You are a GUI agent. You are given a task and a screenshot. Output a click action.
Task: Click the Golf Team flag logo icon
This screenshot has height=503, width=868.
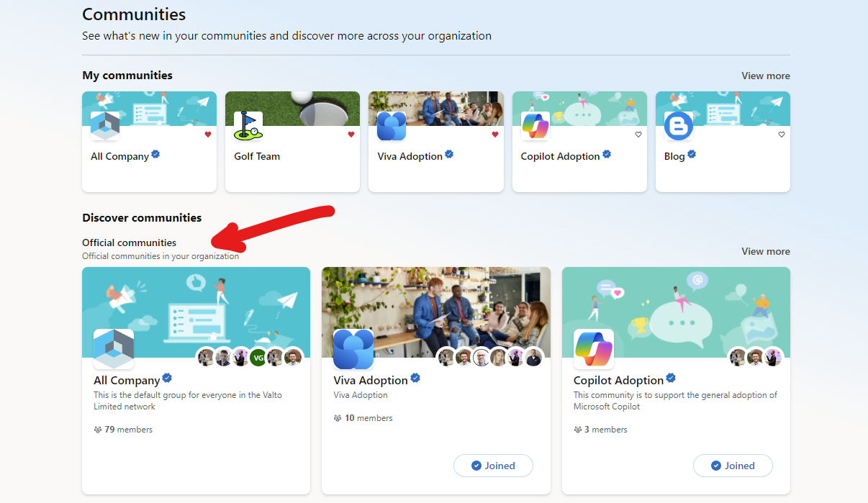point(248,126)
